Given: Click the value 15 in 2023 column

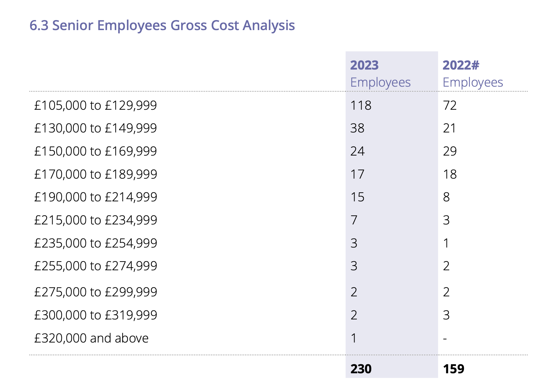Looking at the screenshot, I should coord(357,197).
